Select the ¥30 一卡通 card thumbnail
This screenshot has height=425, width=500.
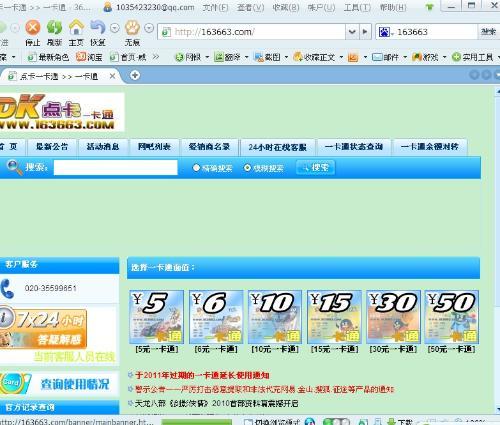[x=393, y=317]
